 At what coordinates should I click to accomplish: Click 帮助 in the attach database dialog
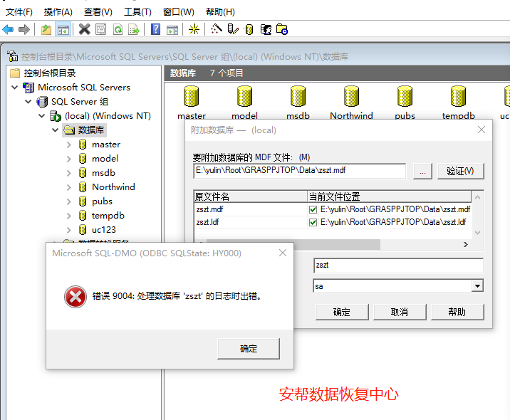click(457, 312)
